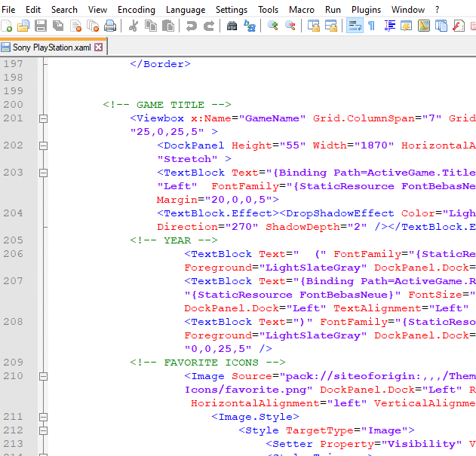This screenshot has width=476, height=456.
Task: Click the Width="1870" attribute
Action: (x=353, y=145)
